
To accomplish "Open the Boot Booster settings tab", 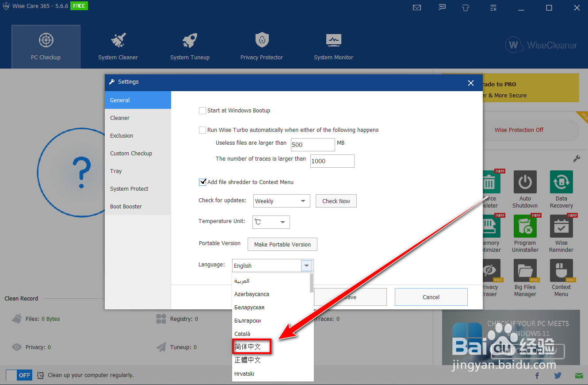I will tap(137, 206).
